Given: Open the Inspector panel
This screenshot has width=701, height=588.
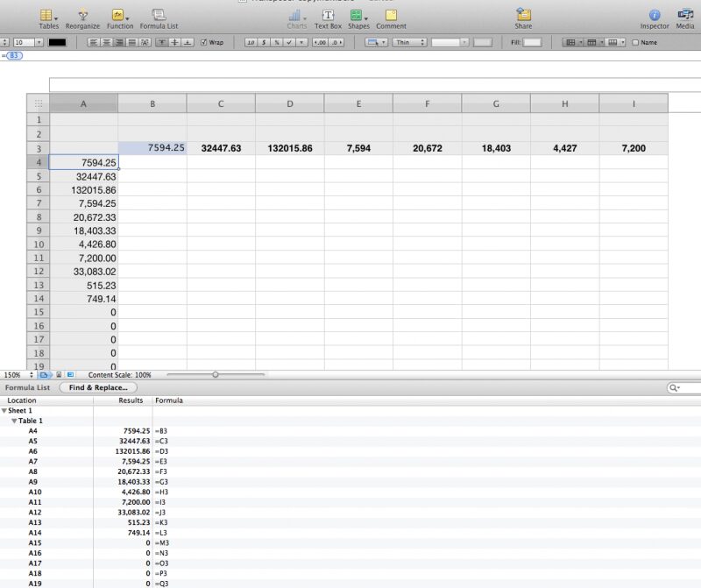Looking at the screenshot, I should tap(654, 16).
